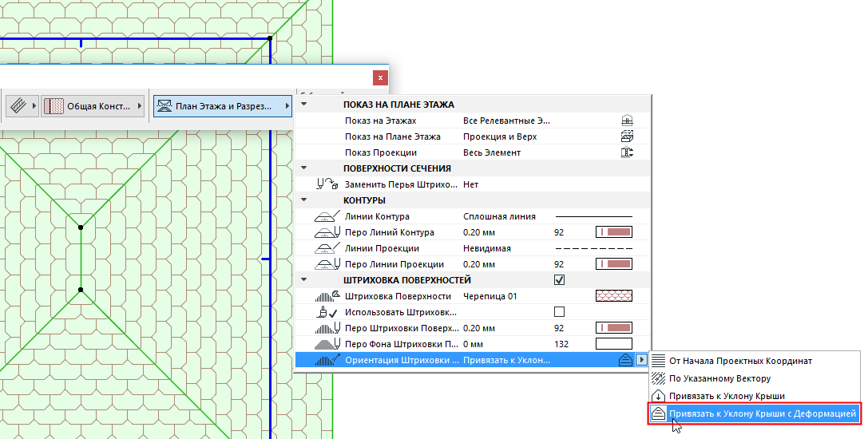This screenshot has height=439, width=868.
Task: Toggle the Штриховка Поверхностей checkbox
Action: (x=559, y=280)
